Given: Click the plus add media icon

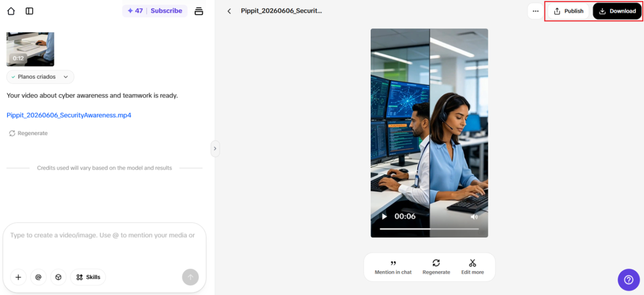Looking at the screenshot, I should point(18,277).
